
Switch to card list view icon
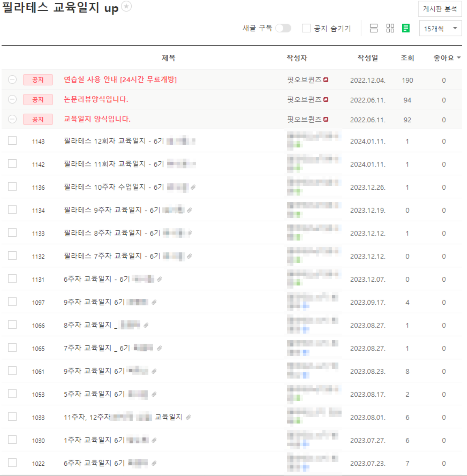click(x=373, y=28)
